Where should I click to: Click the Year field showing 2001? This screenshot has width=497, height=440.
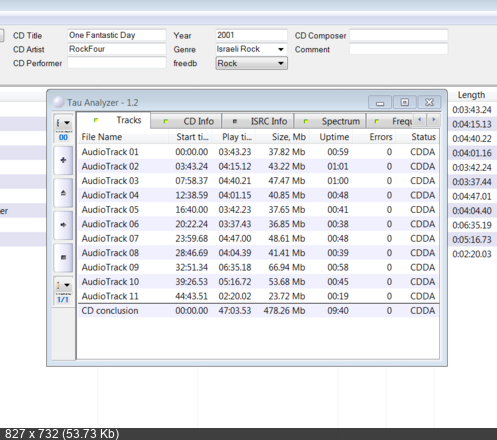click(x=251, y=35)
